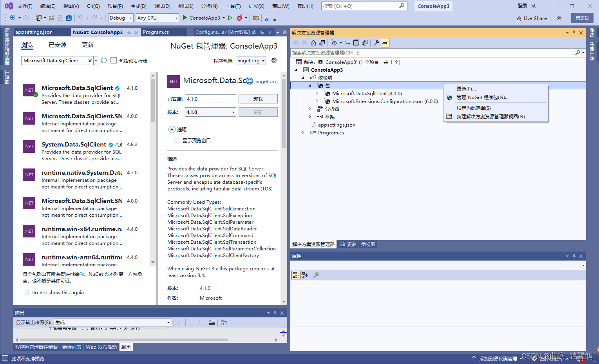The height and width of the screenshot is (364, 599).
Task: Open the show output from dropdown
Action: pos(112,322)
